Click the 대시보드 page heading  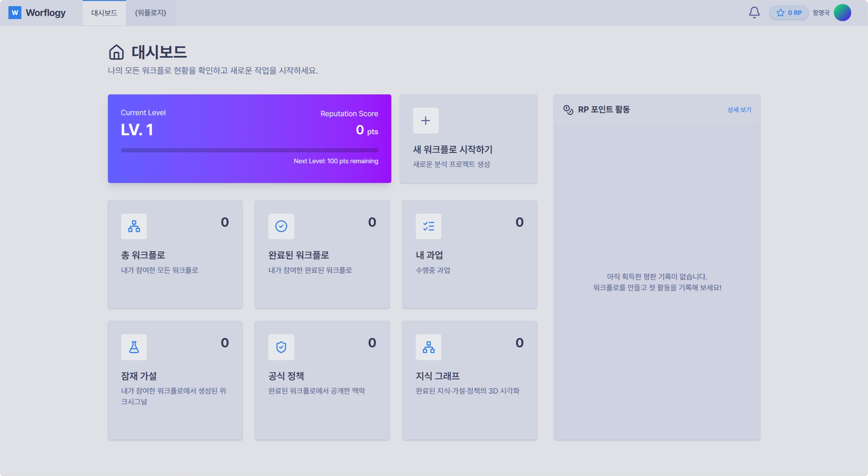pyautogui.click(x=159, y=52)
